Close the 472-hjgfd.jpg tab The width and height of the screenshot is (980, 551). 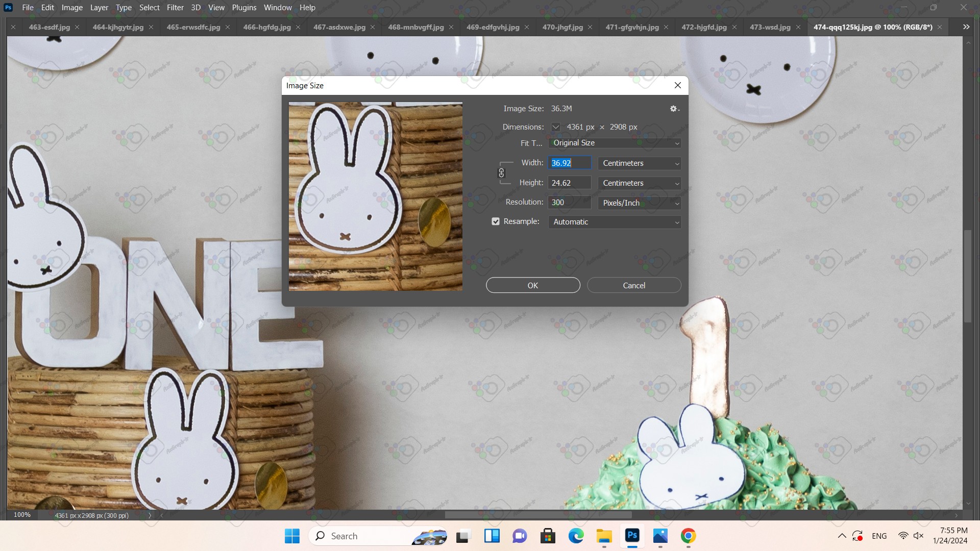(734, 27)
